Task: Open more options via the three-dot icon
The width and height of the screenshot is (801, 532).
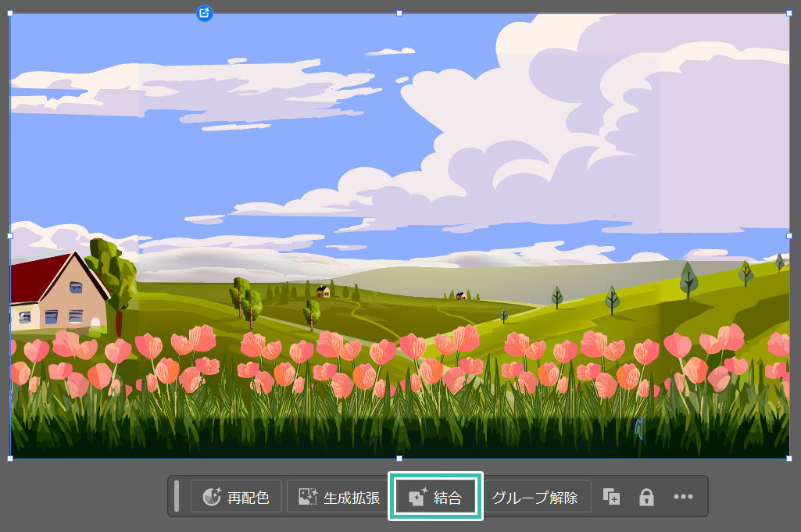Action: [683, 497]
